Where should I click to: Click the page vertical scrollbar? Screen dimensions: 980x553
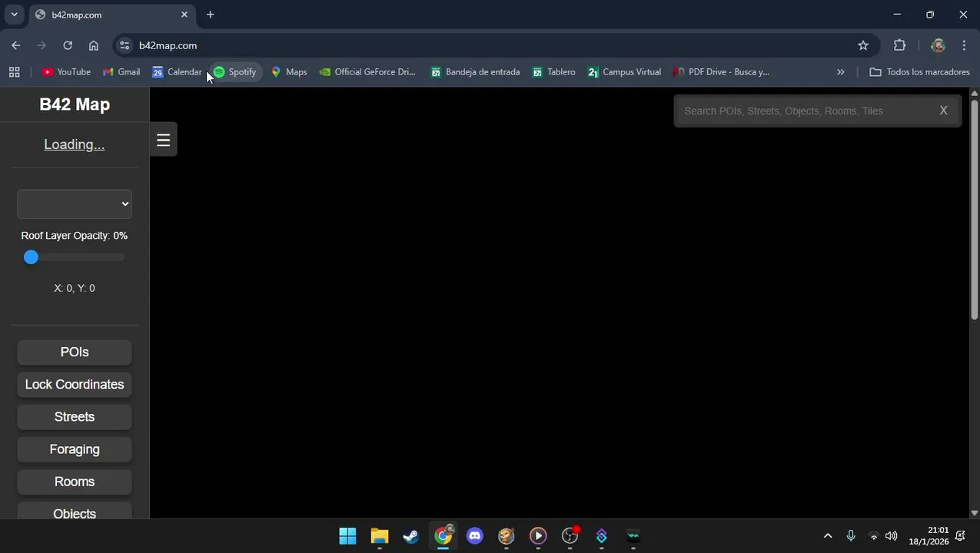(x=974, y=209)
